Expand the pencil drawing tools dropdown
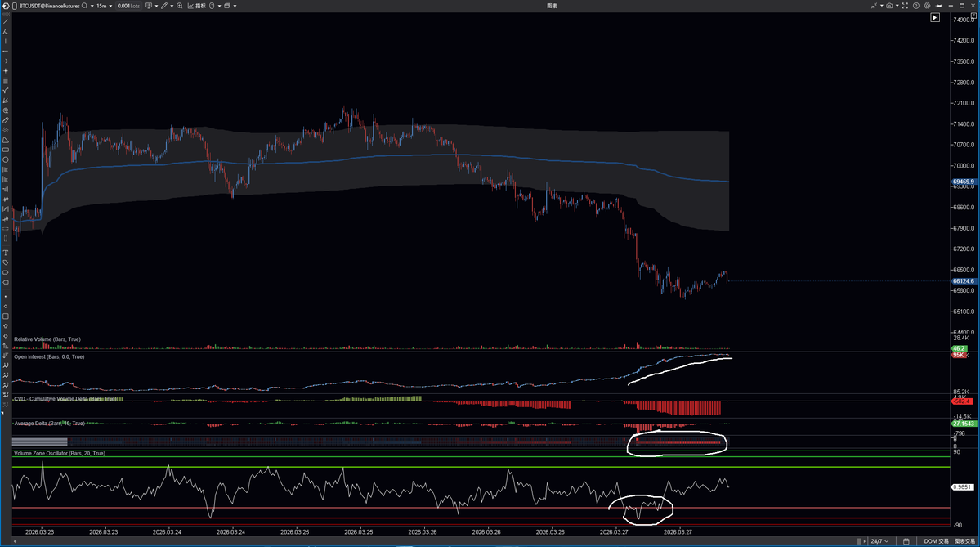Viewport: 980px width, 547px height. pyautogui.click(x=172, y=6)
